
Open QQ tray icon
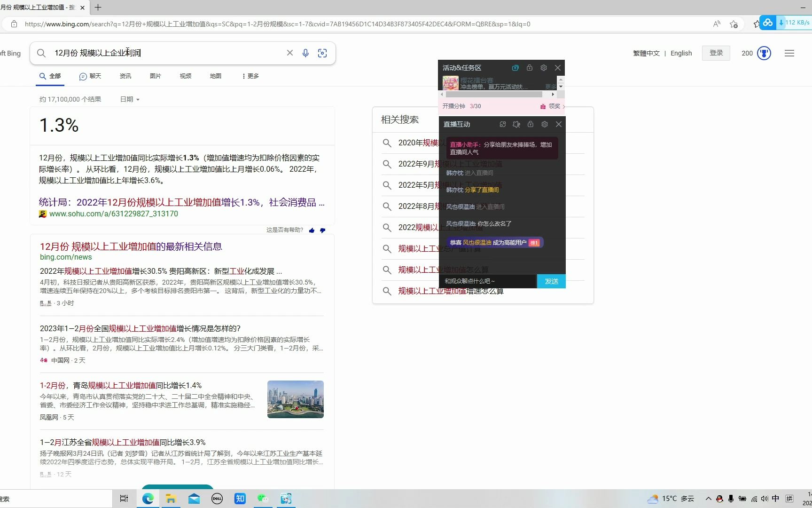point(719,499)
